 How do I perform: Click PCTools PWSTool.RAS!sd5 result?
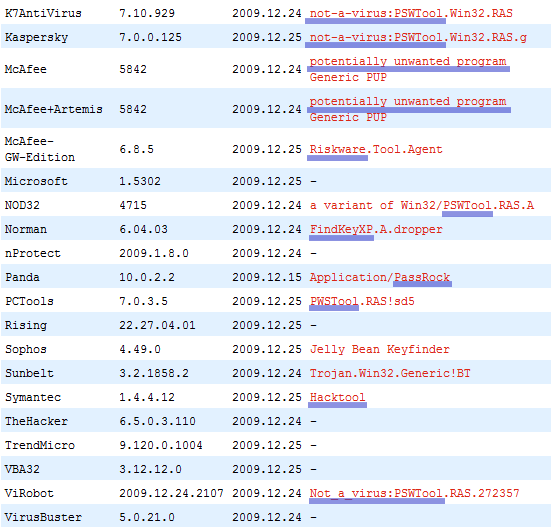tap(362, 301)
